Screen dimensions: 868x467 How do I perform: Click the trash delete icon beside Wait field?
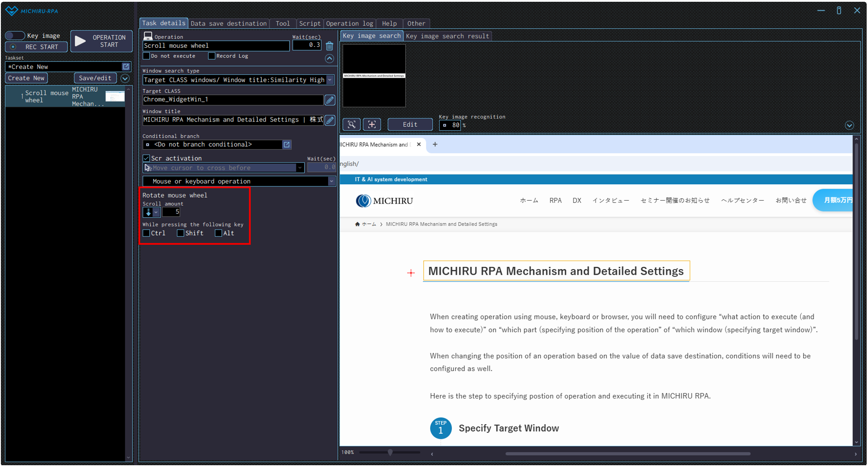tap(329, 46)
